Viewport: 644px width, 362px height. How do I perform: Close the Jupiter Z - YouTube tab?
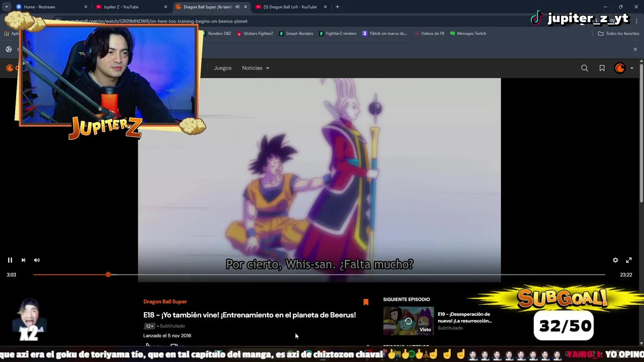tap(166, 7)
